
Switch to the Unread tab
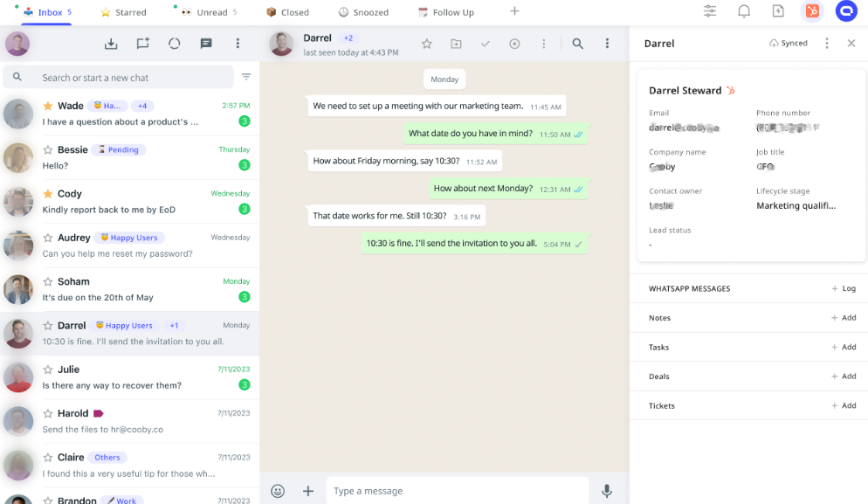click(x=210, y=12)
